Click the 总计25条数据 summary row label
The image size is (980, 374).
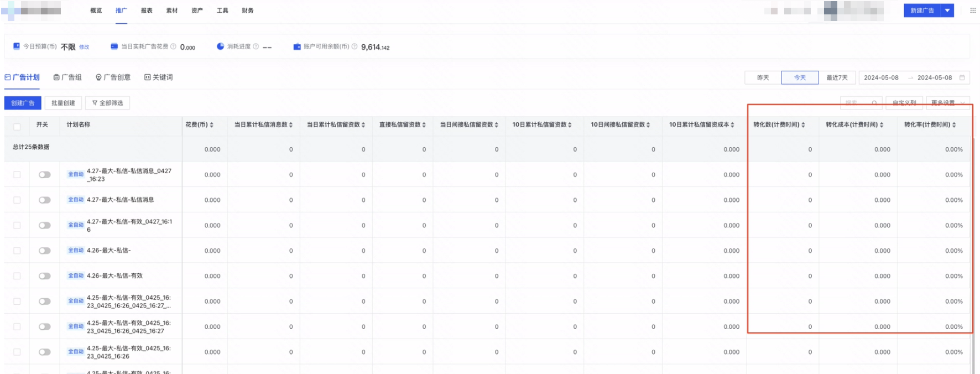31,147
